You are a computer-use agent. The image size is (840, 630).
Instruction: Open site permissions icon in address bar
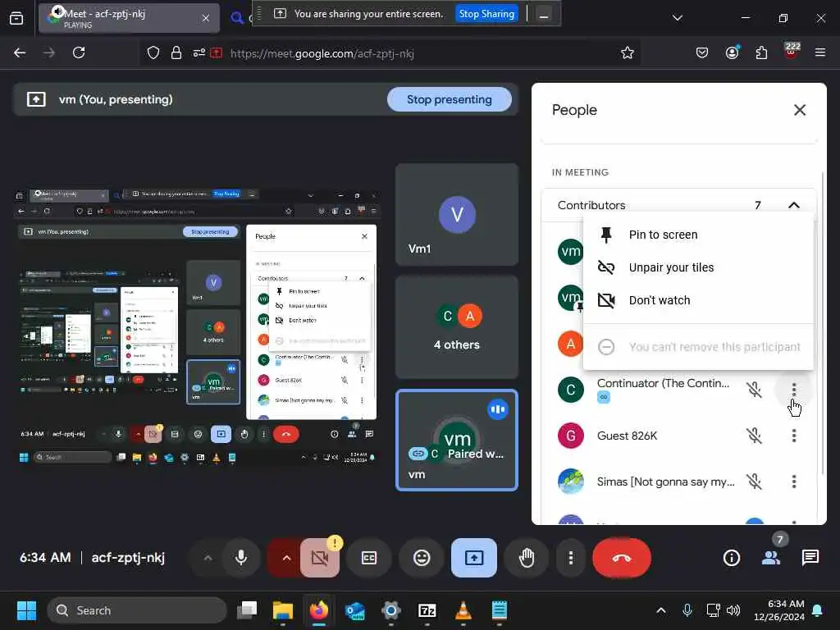199,52
